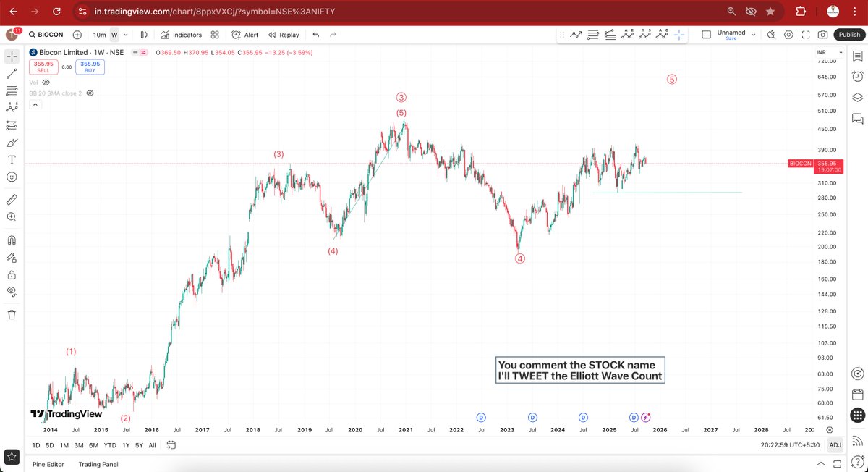Open the forecasting and measurement tools
The image size is (868, 472).
(x=12, y=125)
